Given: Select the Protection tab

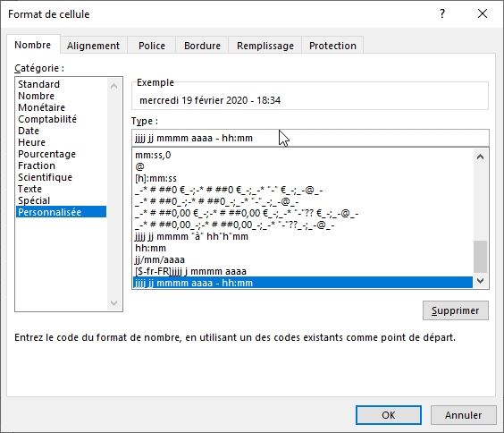Looking at the screenshot, I should [x=332, y=46].
